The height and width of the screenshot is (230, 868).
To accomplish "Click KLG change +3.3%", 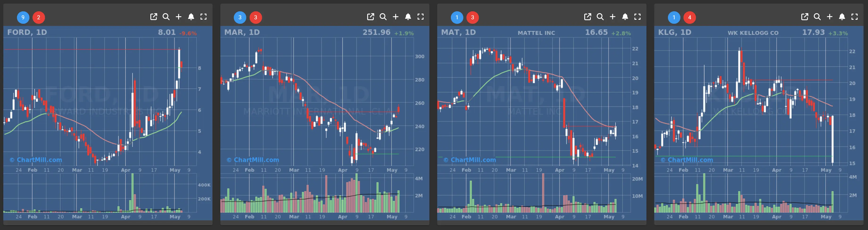I will click(x=838, y=33).
